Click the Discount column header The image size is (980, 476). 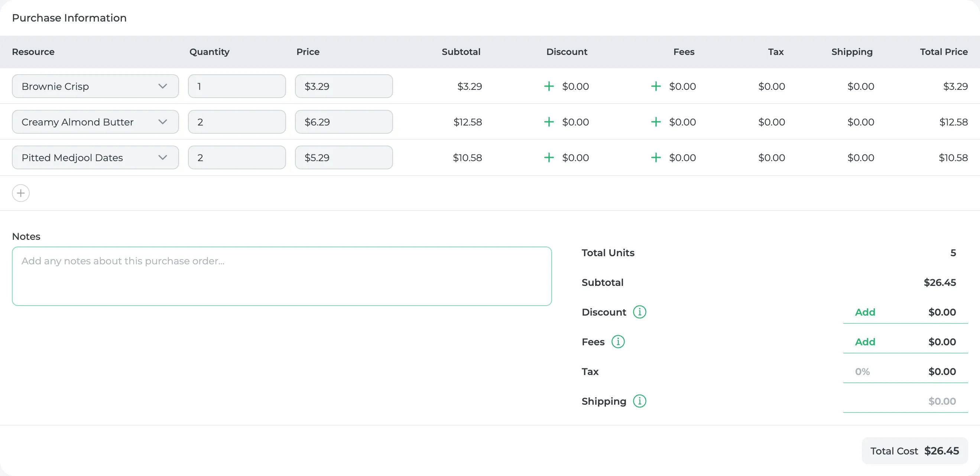pos(567,52)
